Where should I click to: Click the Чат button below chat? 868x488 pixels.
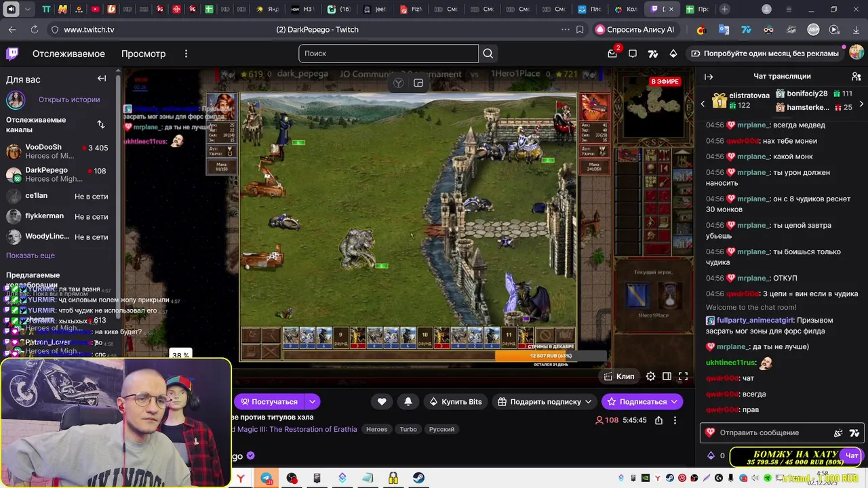[852, 455]
